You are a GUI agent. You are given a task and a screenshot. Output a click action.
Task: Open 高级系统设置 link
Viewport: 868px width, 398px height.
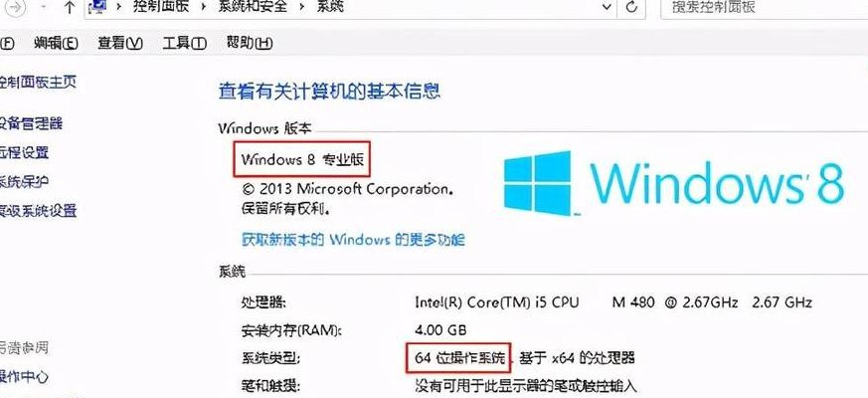point(38,211)
